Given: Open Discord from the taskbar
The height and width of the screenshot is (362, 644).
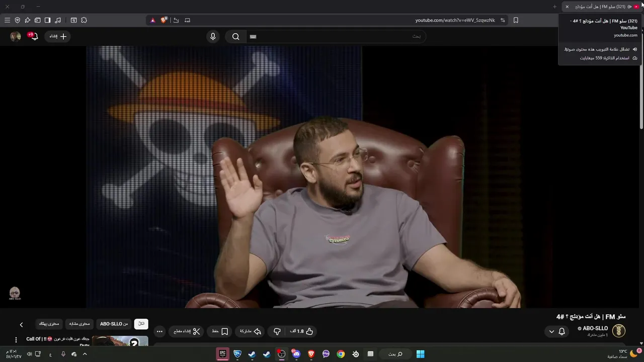Looking at the screenshot, I should 296,354.
